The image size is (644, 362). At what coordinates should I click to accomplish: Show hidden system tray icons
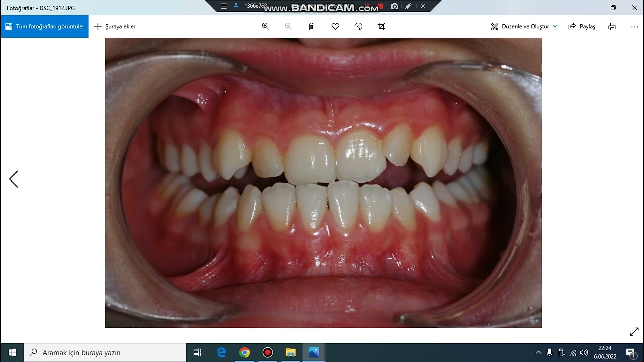(538, 353)
